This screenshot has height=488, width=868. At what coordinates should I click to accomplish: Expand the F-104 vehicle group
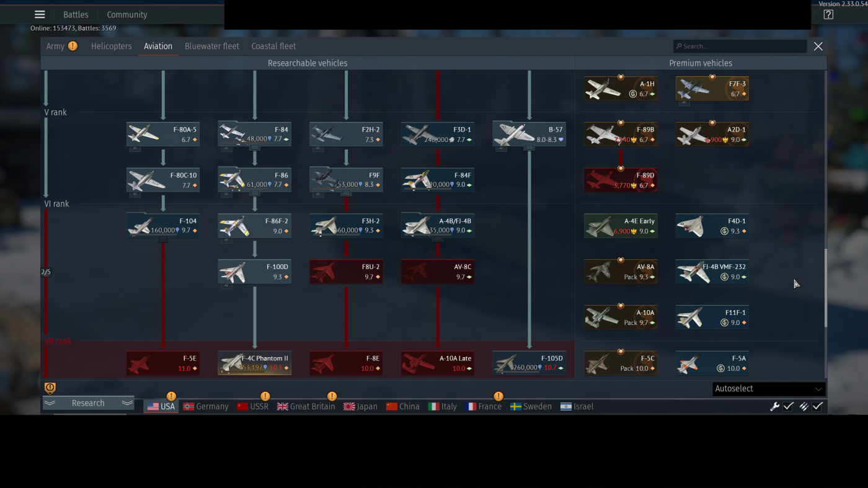[163, 239]
